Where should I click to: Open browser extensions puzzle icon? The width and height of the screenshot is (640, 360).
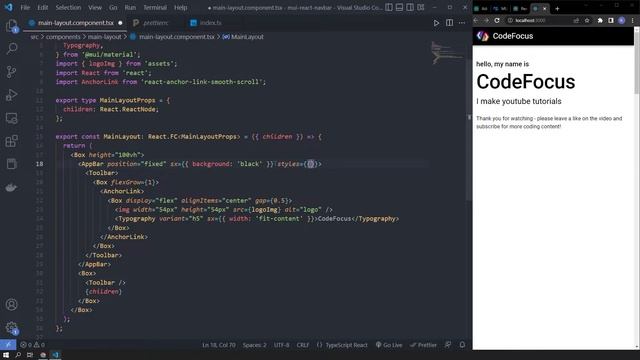point(600,20)
